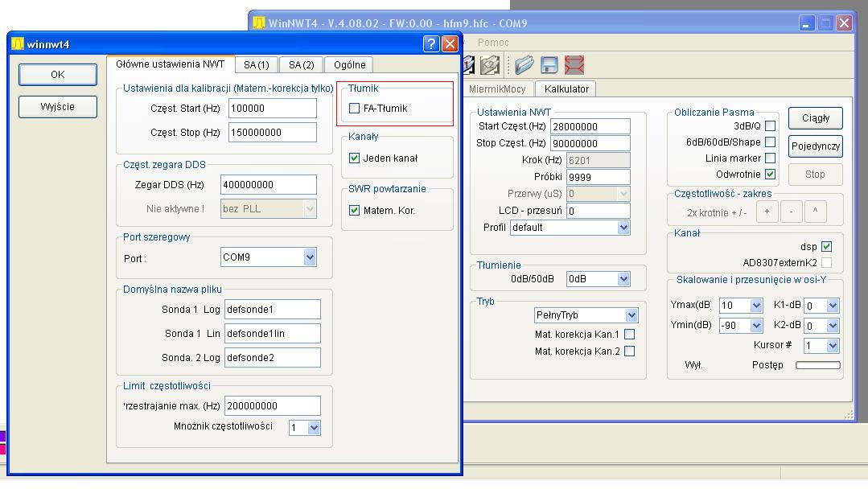Toggle the Jeden kanał checkbox
The height and width of the screenshot is (489, 868).
(355, 158)
